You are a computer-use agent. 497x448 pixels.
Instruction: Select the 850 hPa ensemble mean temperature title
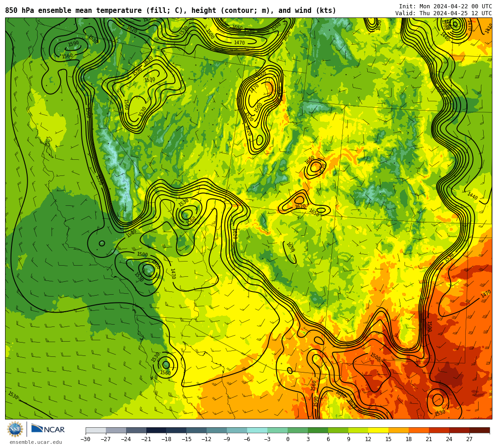pos(171,11)
